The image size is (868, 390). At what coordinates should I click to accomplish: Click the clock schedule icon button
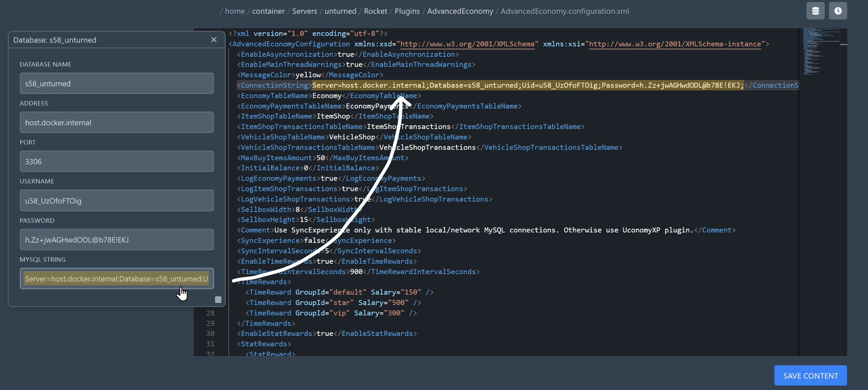pos(838,11)
